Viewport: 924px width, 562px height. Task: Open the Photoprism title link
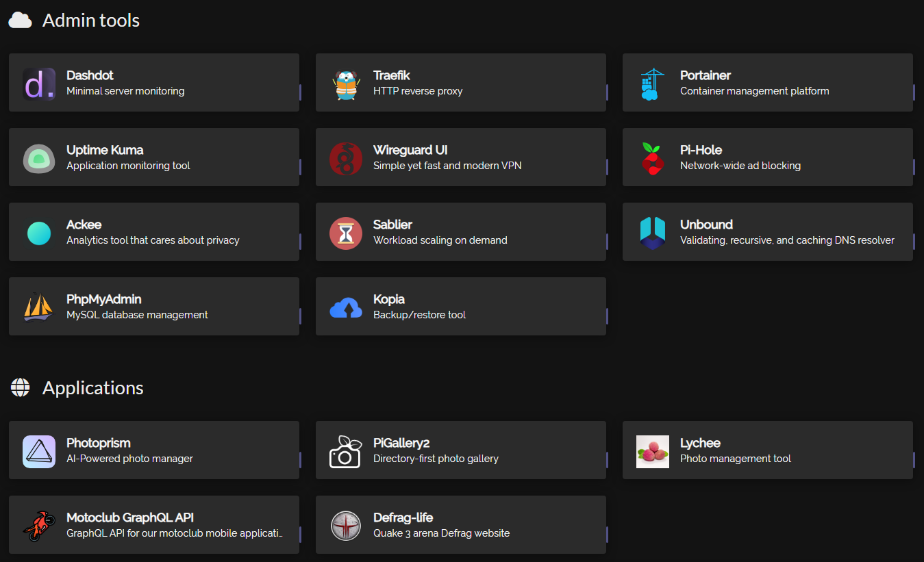click(99, 443)
